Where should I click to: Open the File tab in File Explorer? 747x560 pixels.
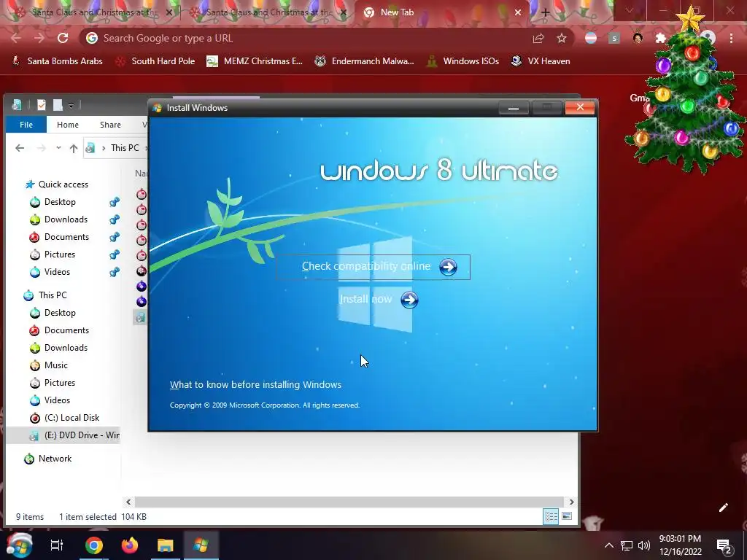[26, 125]
